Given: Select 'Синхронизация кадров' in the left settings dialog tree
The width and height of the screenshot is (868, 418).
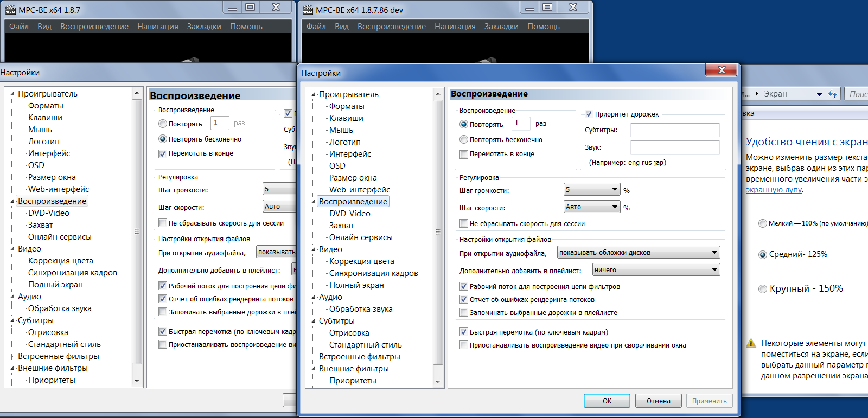Looking at the screenshot, I should [73, 273].
